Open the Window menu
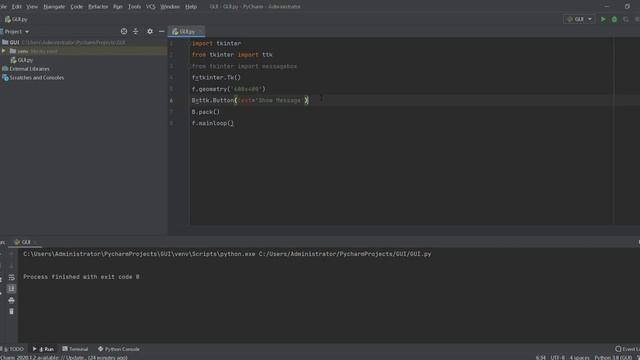 (170, 7)
